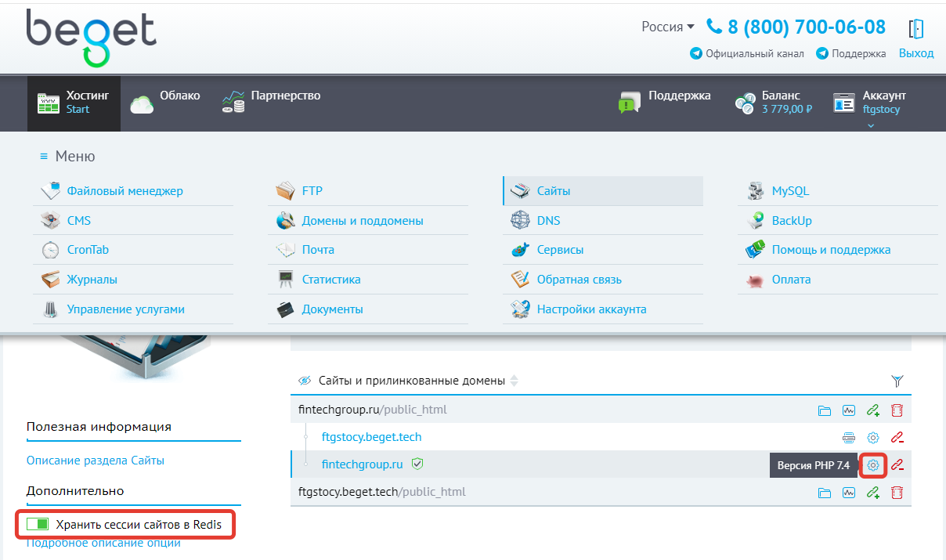Click green link-domain icon for ftgstocy.beget.tech/public_html

click(x=873, y=493)
